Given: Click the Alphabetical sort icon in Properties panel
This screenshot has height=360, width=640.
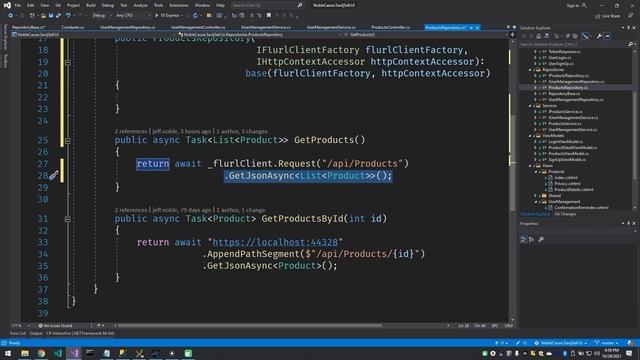Looking at the screenshot, I should 531,240.
